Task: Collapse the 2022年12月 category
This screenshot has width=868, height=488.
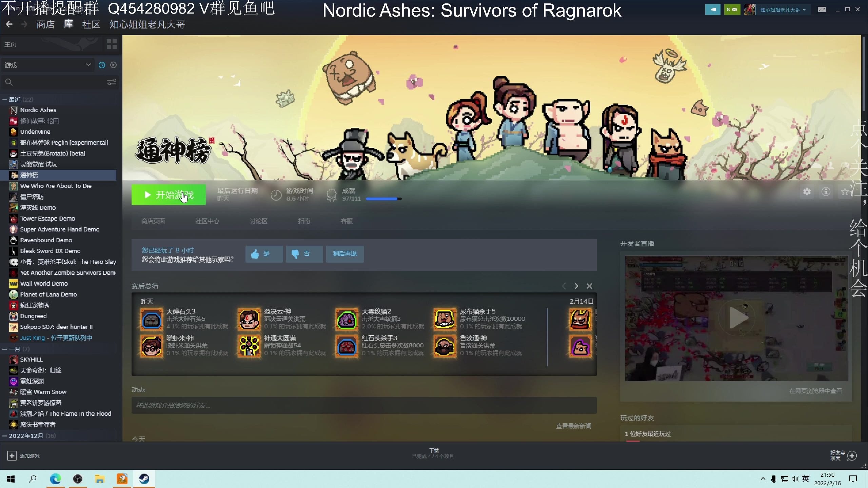Action: [5, 435]
